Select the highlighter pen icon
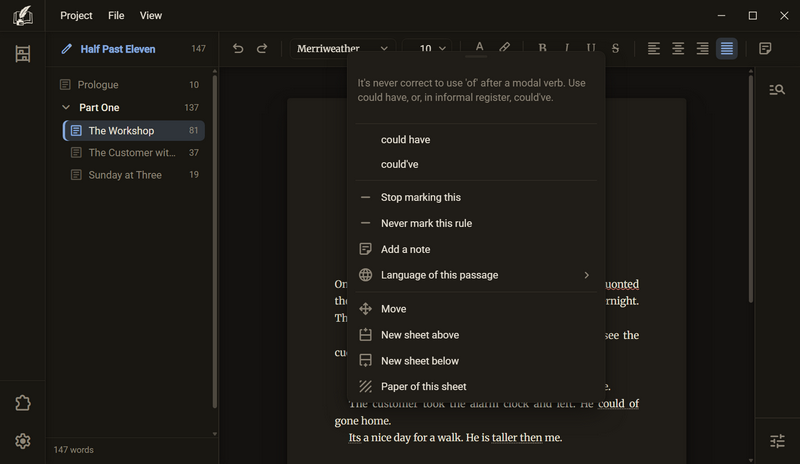 coord(504,47)
